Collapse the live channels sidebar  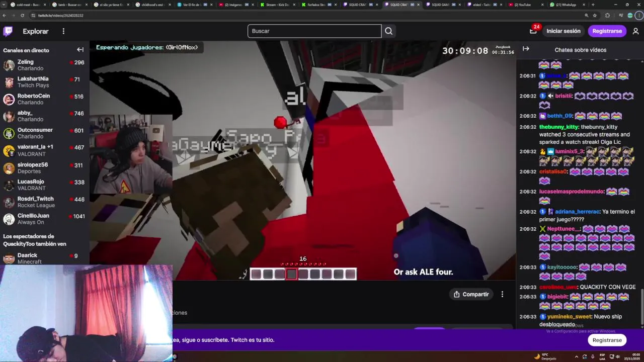80,50
